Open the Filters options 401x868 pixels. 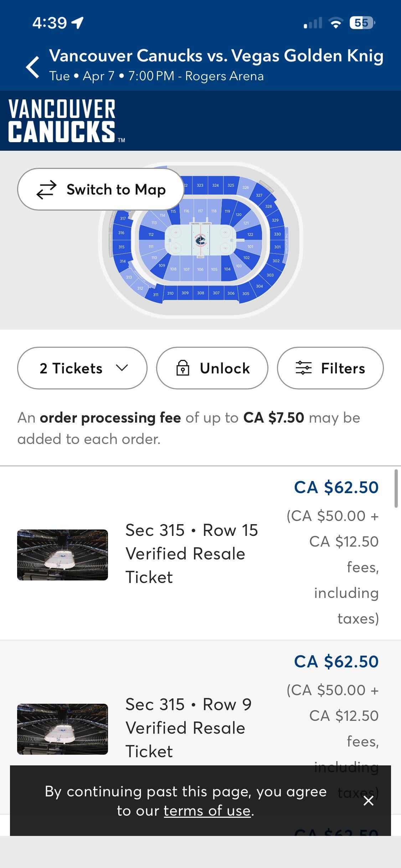pos(330,368)
